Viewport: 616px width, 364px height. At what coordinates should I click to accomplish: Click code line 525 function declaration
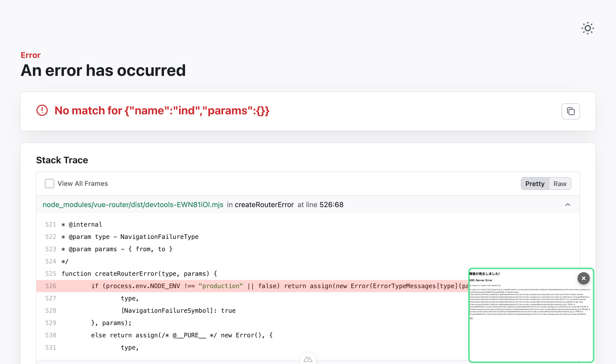tap(139, 274)
